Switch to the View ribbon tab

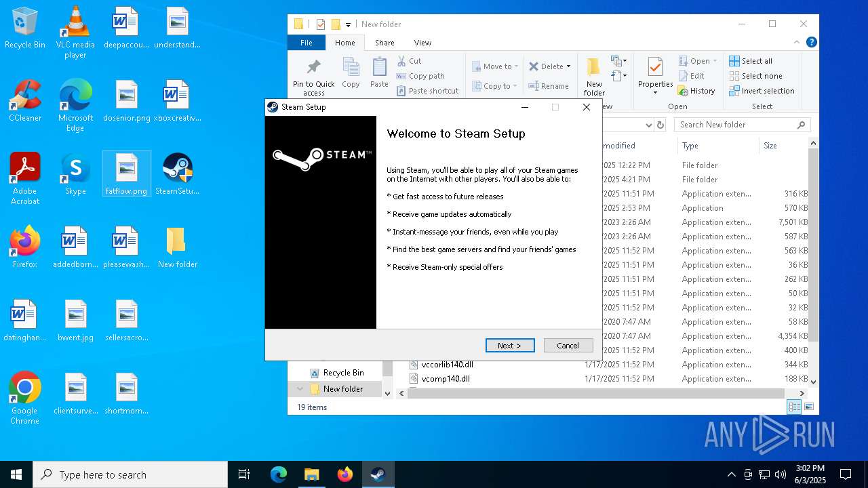click(x=422, y=43)
